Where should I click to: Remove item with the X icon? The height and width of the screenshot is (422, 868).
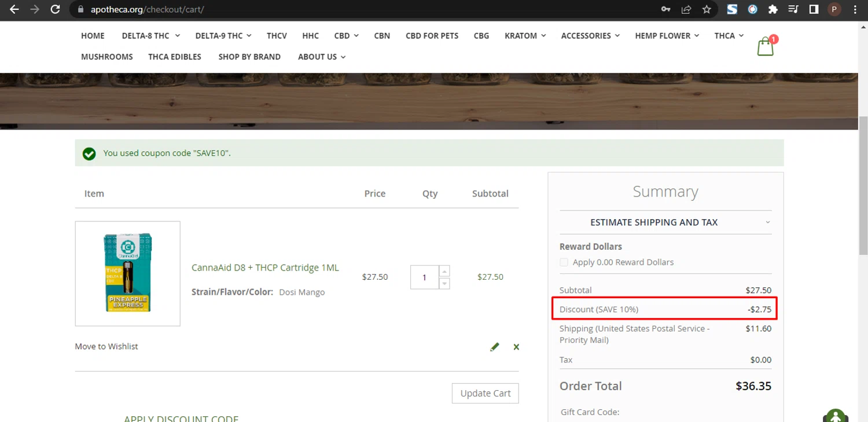click(516, 347)
